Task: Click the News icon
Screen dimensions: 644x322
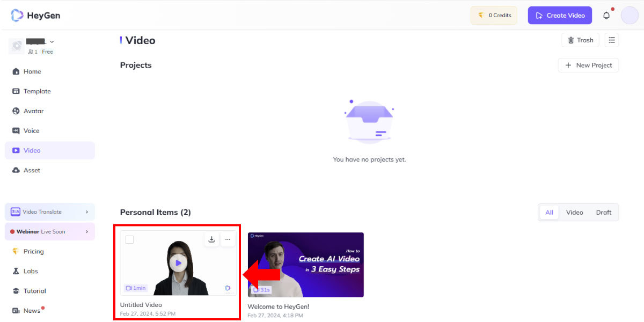Action: [x=16, y=311]
